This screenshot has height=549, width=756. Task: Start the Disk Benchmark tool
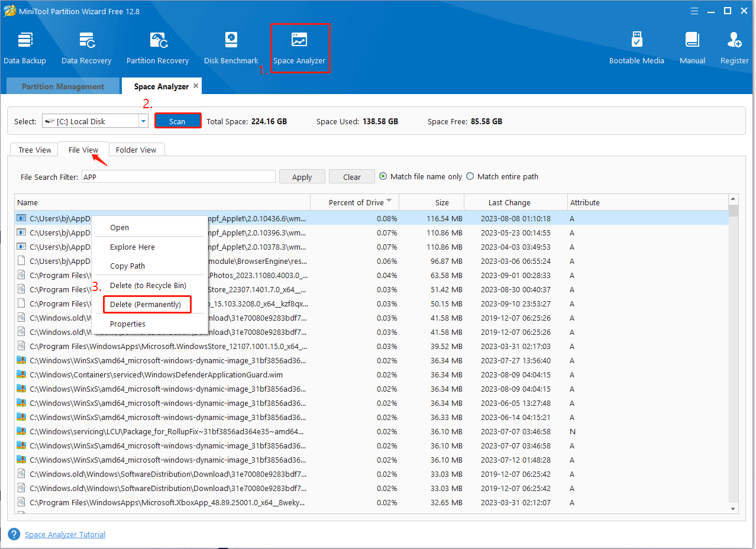point(231,47)
